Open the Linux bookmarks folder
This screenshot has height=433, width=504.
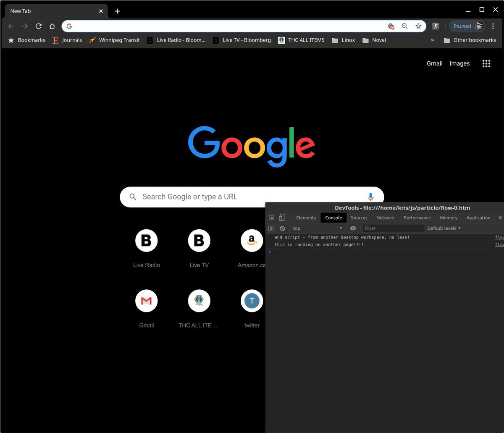[x=343, y=40]
